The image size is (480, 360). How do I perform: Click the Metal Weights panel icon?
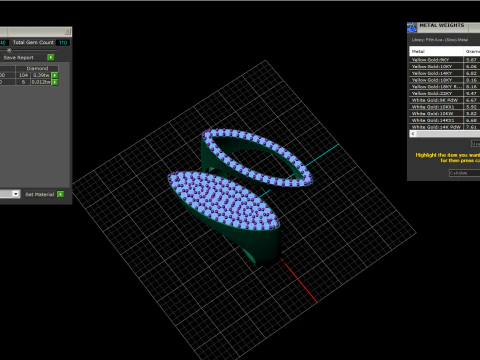point(412,27)
